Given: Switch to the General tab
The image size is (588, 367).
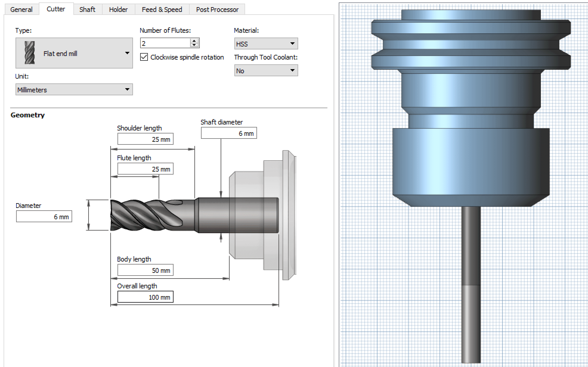Looking at the screenshot, I should click(21, 10).
